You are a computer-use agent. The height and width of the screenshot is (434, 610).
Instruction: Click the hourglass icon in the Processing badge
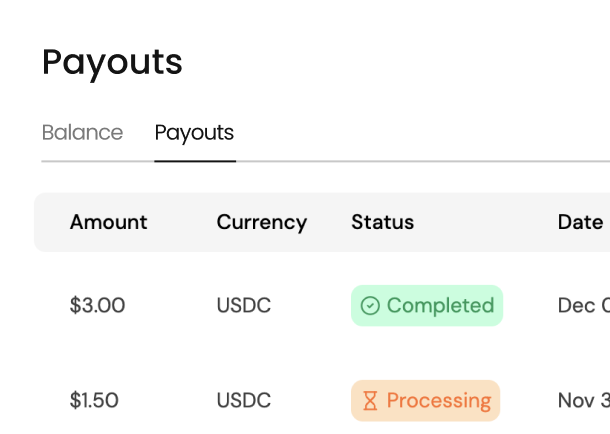point(370,401)
